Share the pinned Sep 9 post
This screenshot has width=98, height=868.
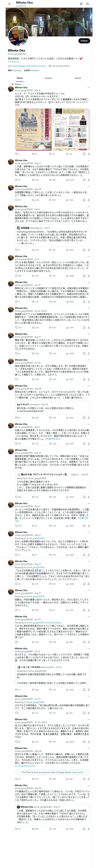tap(89, 154)
